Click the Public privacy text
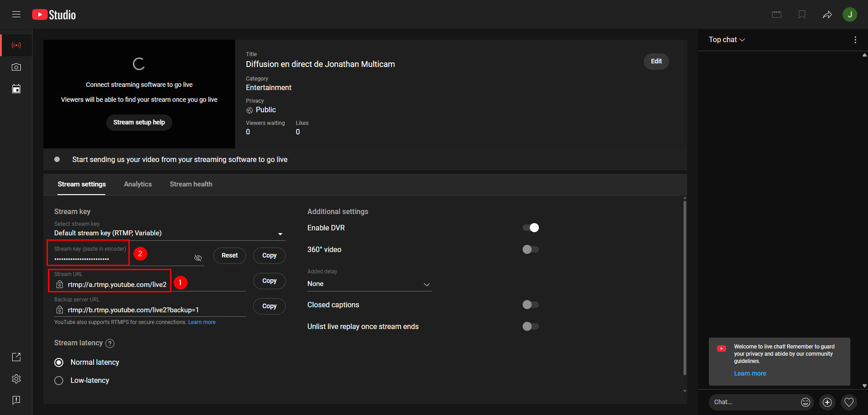 pos(266,110)
